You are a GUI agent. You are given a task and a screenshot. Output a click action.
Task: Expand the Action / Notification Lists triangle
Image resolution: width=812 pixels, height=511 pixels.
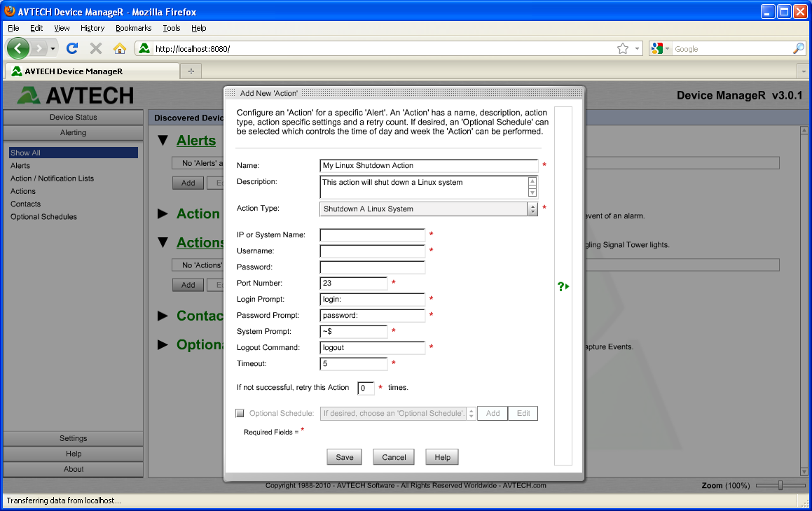click(163, 213)
